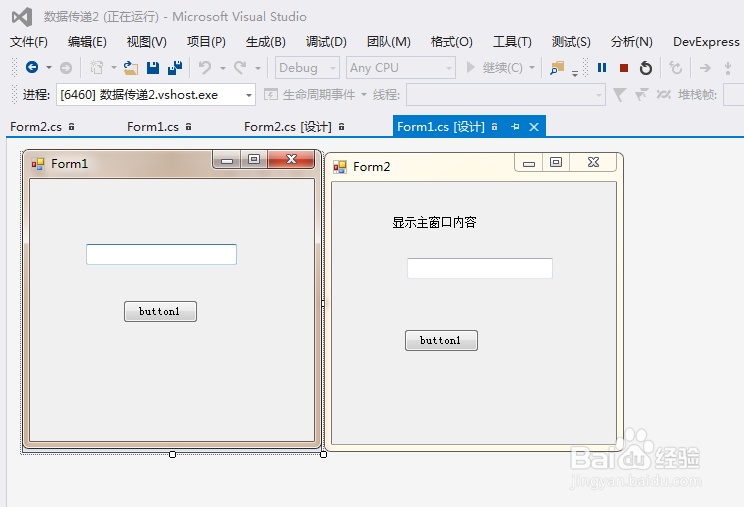Open the 调试(D) menu

[326, 42]
